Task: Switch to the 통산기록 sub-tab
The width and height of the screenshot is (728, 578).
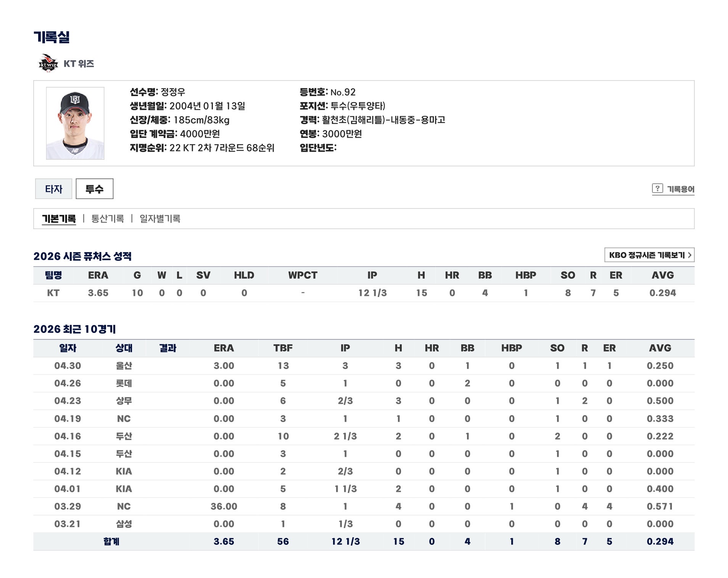Action: [x=108, y=219]
